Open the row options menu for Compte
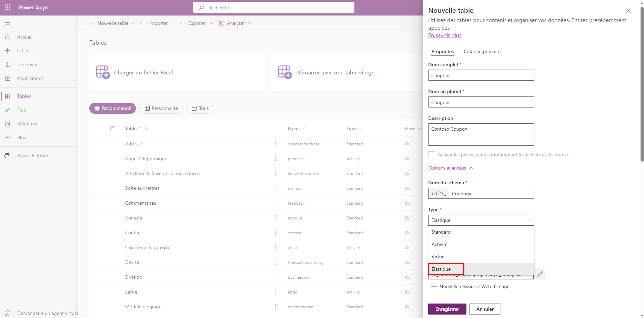Image resolution: width=644 pixels, height=318 pixels. pyautogui.click(x=275, y=217)
